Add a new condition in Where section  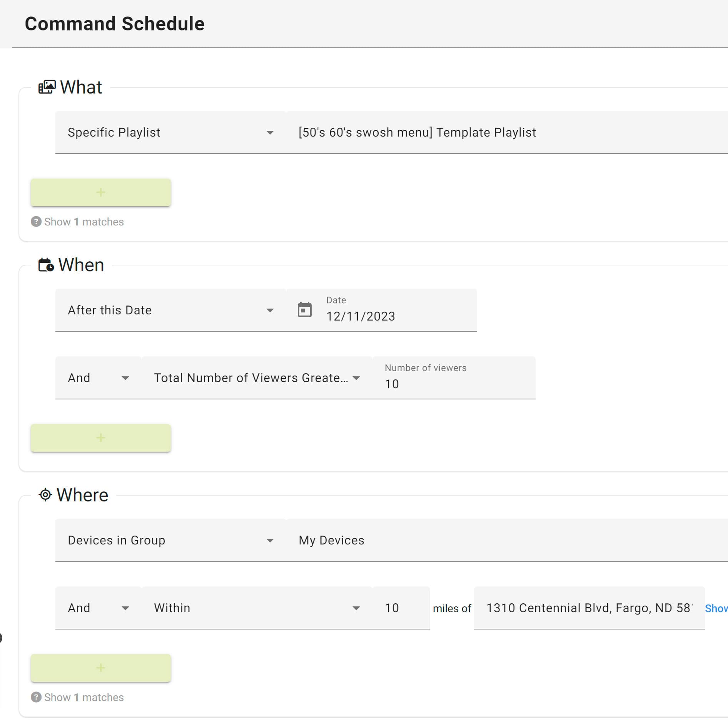tap(101, 668)
